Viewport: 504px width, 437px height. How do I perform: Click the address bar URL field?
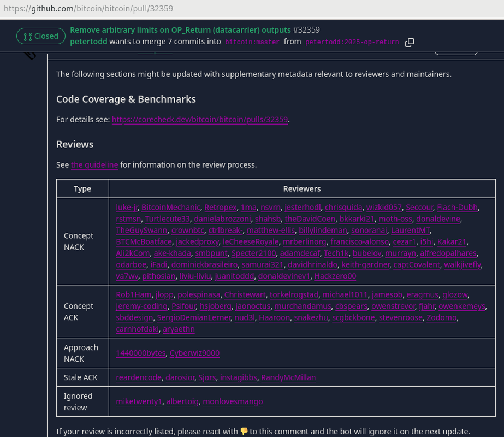tap(252, 8)
